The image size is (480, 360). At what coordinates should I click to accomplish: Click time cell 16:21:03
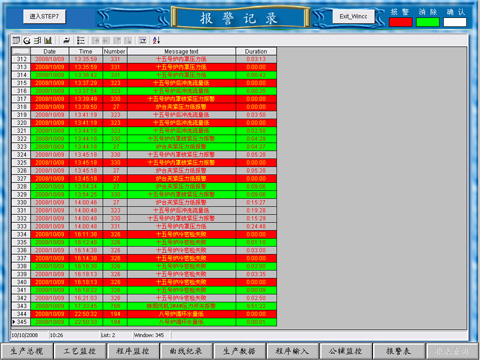86,298
